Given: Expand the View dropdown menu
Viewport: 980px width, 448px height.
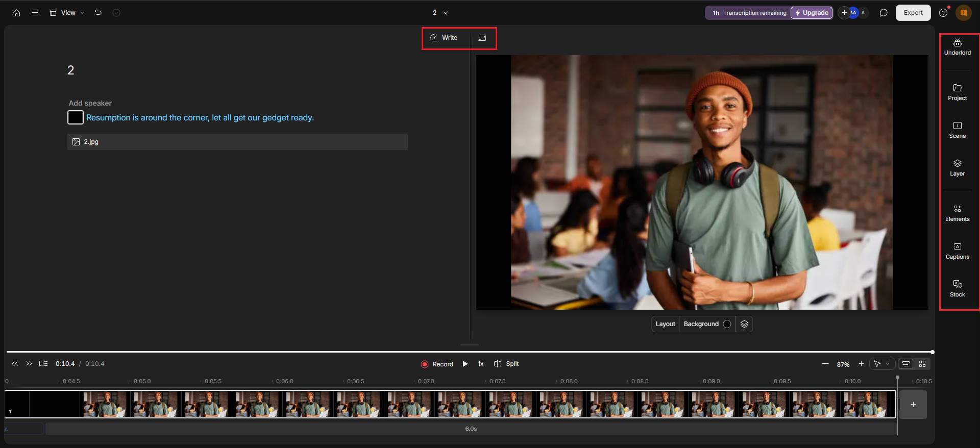Looking at the screenshot, I should tap(67, 13).
